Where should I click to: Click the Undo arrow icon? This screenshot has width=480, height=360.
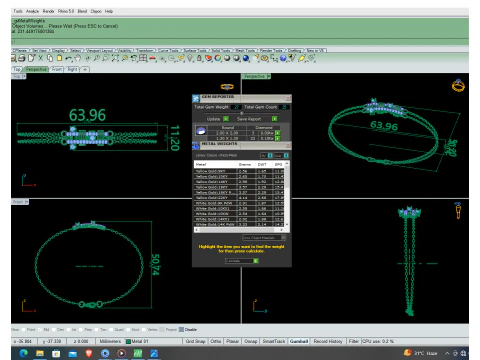tap(68, 58)
